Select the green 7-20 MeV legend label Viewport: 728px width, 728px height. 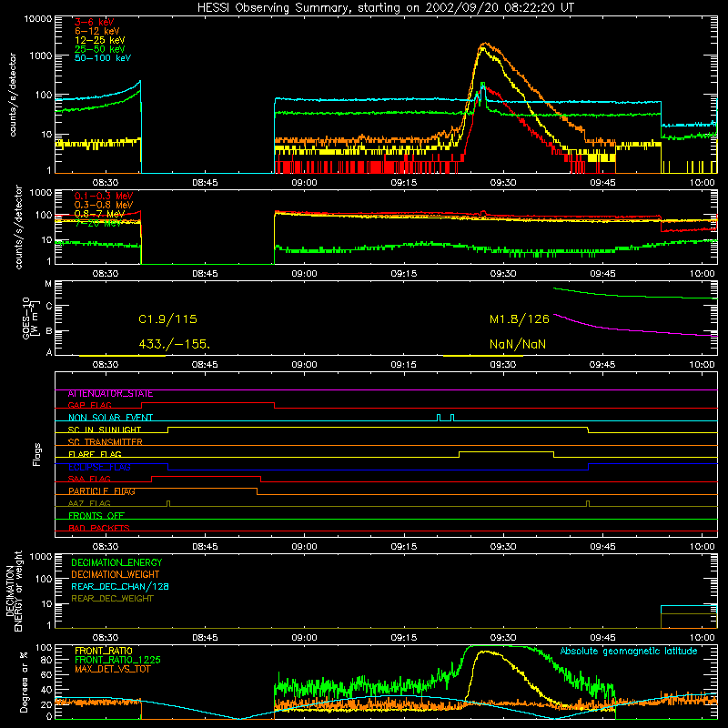97,223
